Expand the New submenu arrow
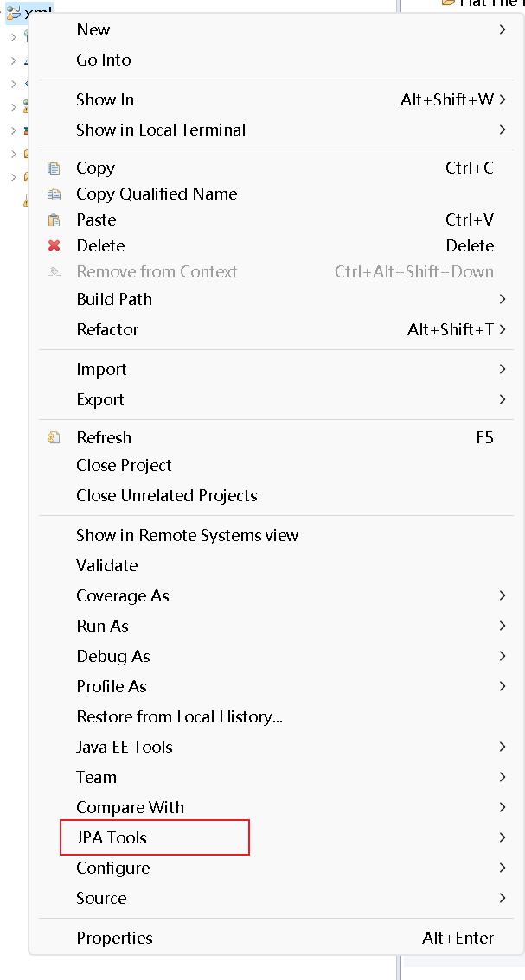The image size is (525, 980). [502, 30]
